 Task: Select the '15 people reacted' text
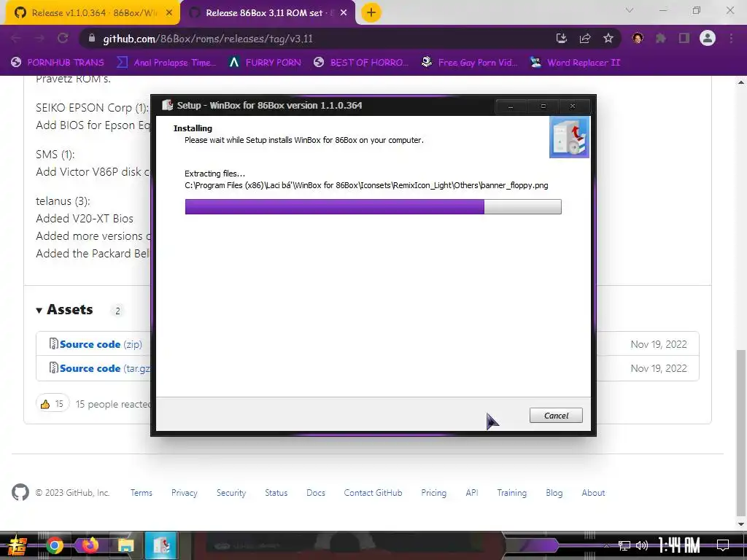[x=113, y=404]
